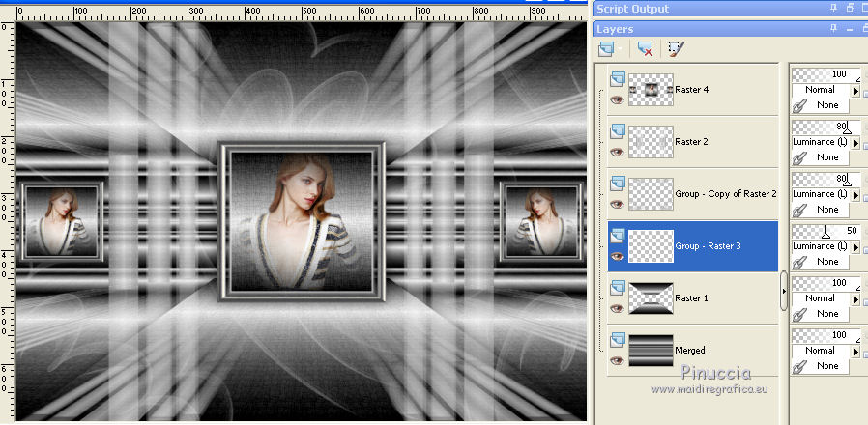The image size is (868, 425).
Task: Click opacity slider of Group - Copy of Raster 2
Action: click(825, 180)
